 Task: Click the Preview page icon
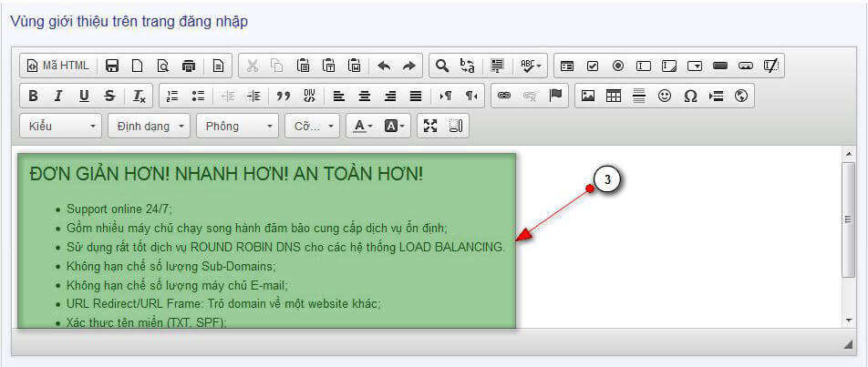pyautogui.click(x=162, y=66)
